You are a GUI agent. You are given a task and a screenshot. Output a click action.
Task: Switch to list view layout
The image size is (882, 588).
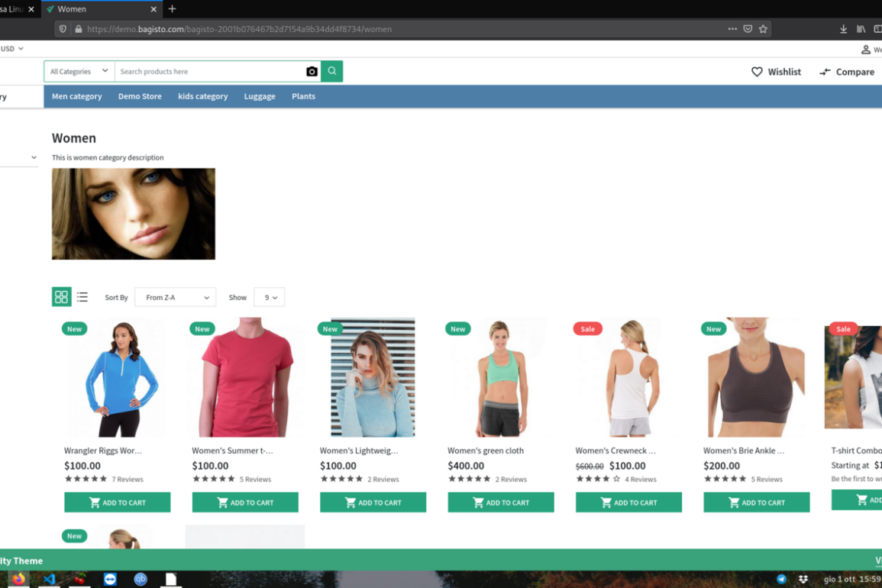tap(82, 296)
